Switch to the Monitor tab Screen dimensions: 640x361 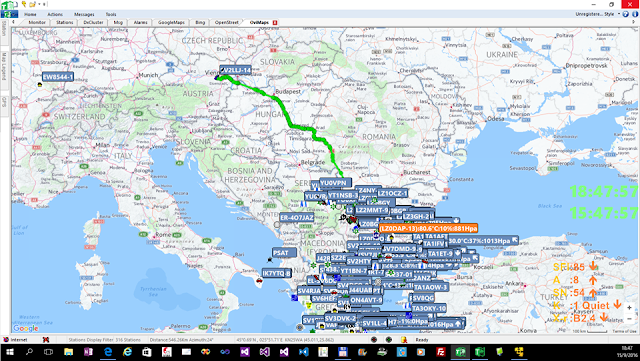(x=37, y=22)
